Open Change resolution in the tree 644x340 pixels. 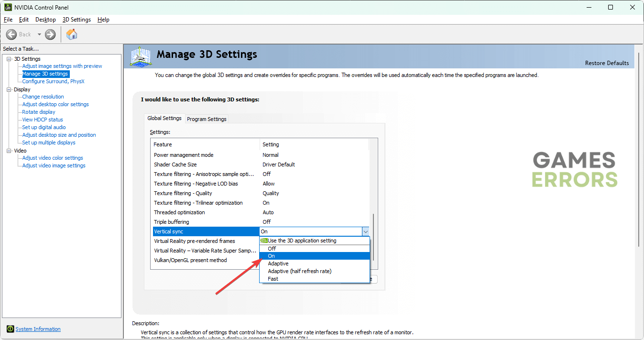(43, 97)
